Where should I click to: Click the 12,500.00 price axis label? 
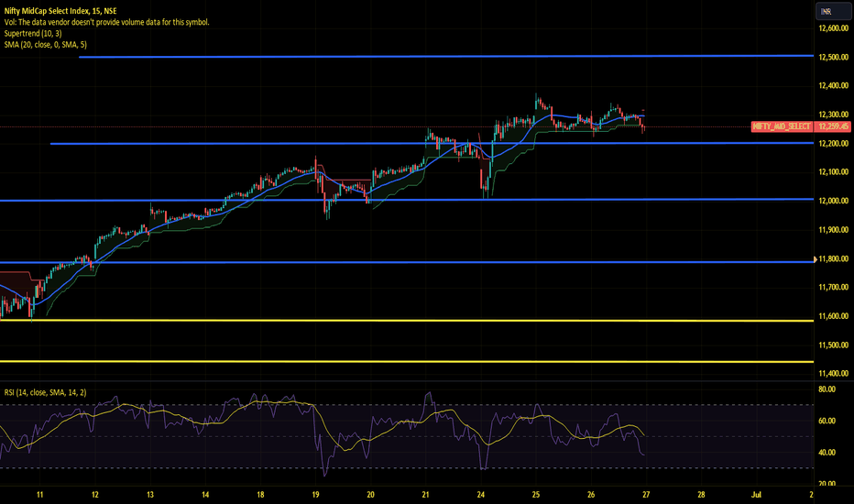point(833,57)
